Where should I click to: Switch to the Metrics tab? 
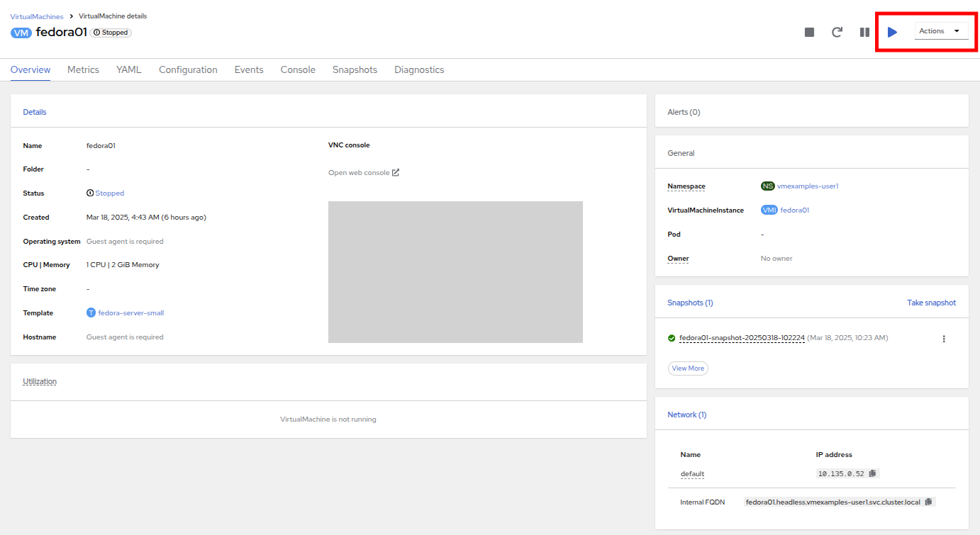pyautogui.click(x=83, y=69)
